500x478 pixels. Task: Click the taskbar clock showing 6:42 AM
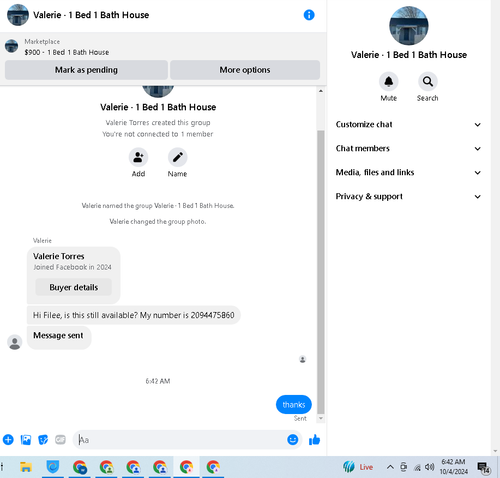coord(453,467)
